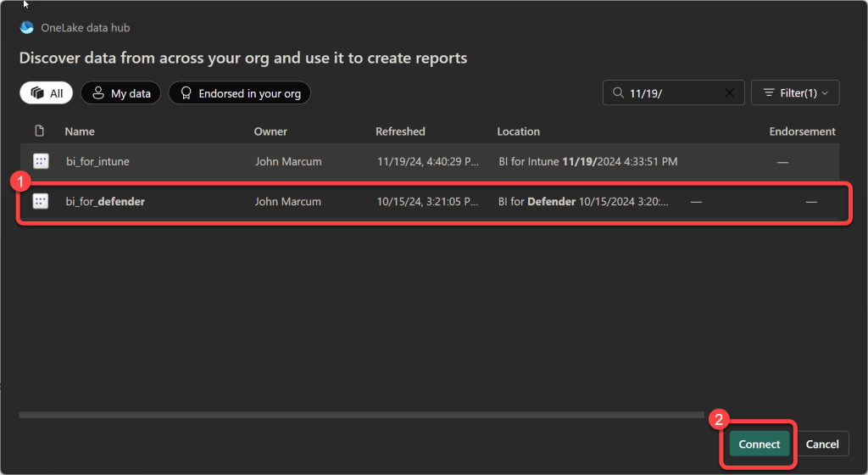Click the search field containing 11/19/
Viewport: 868px width, 475px height.
673,92
